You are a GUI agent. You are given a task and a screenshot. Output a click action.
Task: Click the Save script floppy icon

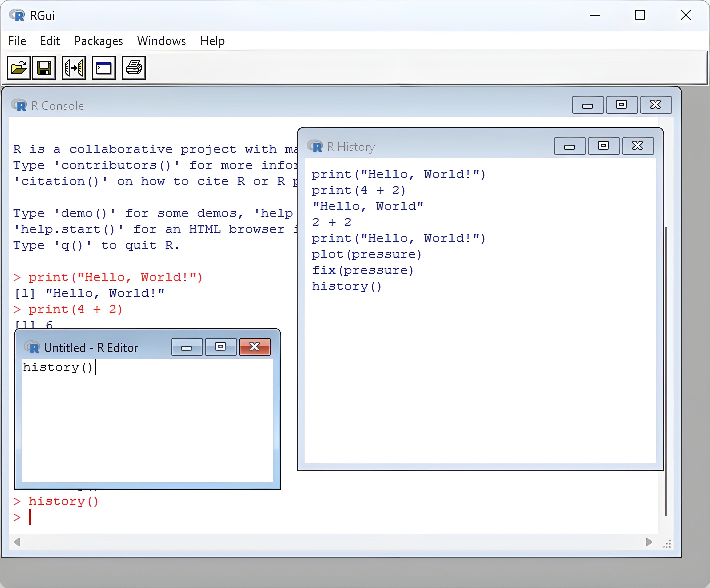(44, 68)
